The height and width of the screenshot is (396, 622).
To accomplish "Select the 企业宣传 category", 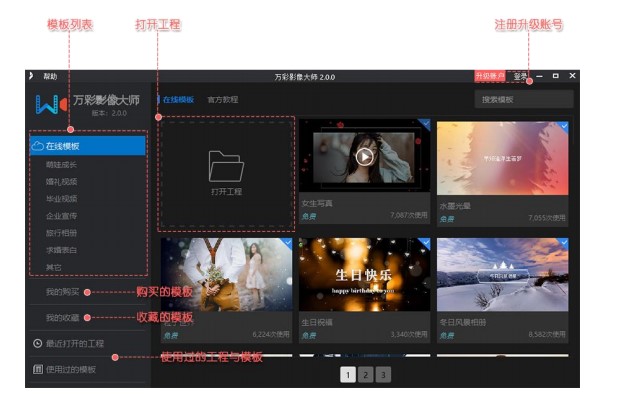I will tap(61, 216).
